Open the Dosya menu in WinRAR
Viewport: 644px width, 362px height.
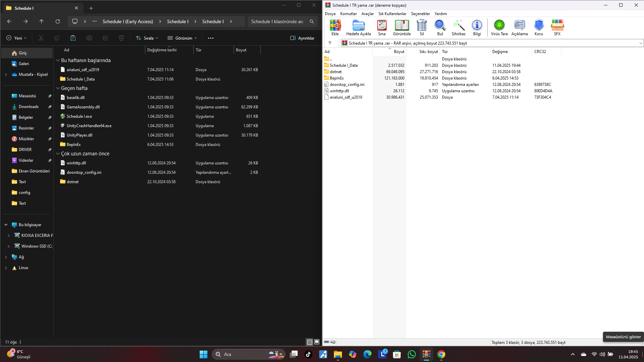pyautogui.click(x=330, y=14)
